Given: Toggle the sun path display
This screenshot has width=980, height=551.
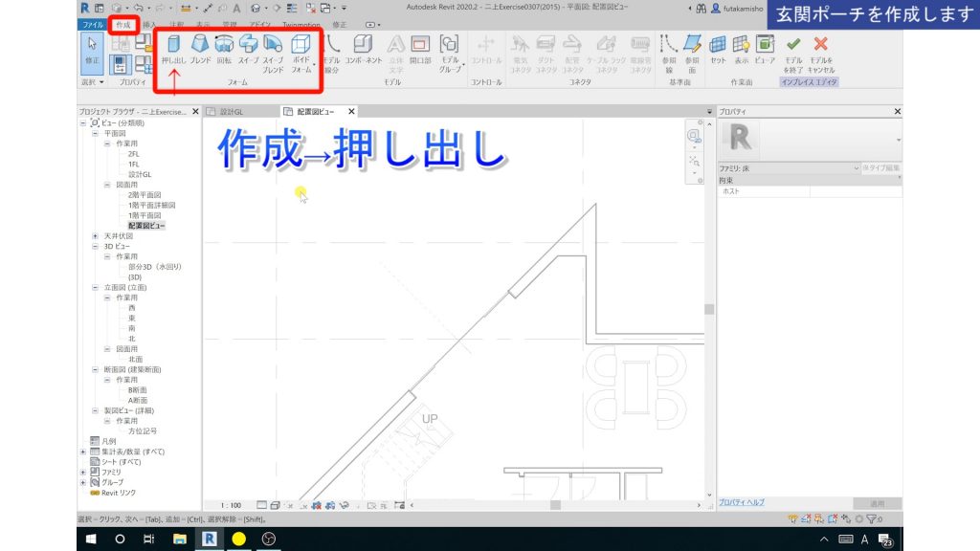Looking at the screenshot, I should (x=290, y=505).
